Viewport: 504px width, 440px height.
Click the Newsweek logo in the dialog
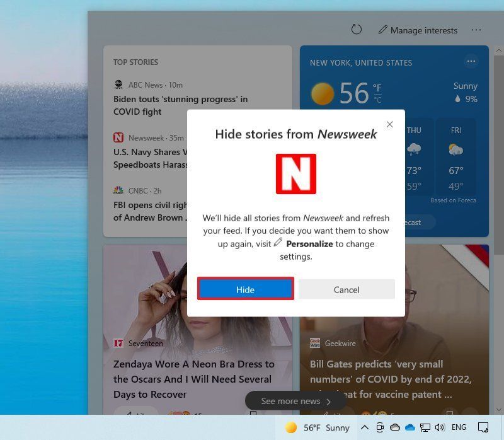pos(296,174)
